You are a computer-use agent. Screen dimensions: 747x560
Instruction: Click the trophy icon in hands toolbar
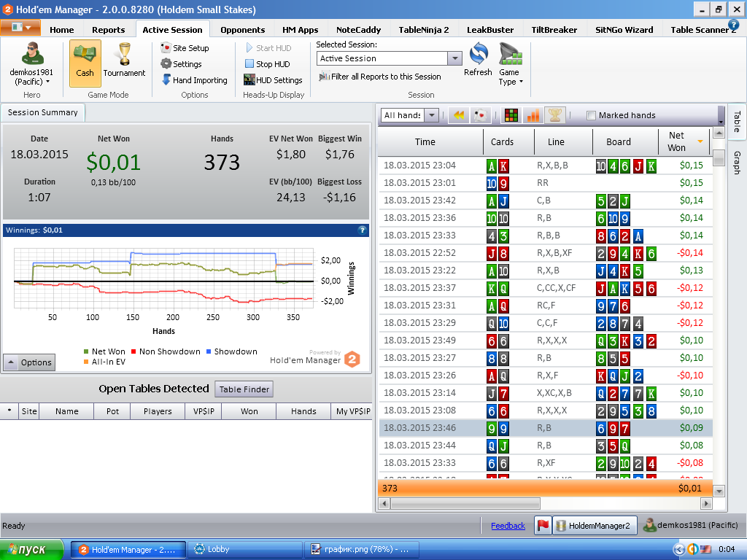(x=554, y=114)
